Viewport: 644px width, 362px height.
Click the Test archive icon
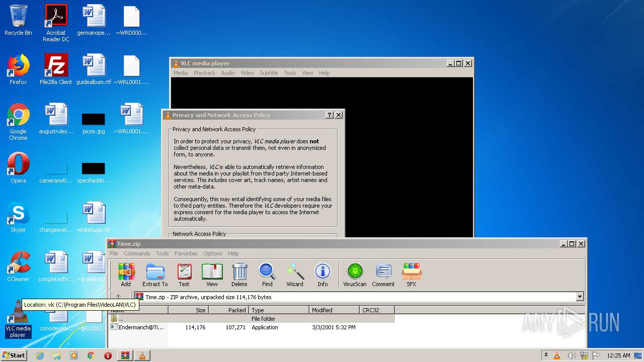coord(184,275)
